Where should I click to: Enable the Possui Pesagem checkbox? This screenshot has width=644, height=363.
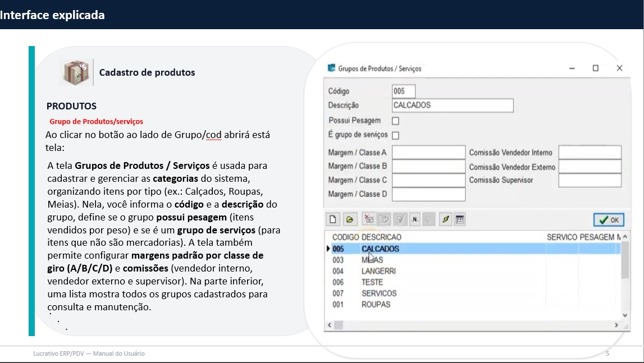tap(395, 121)
